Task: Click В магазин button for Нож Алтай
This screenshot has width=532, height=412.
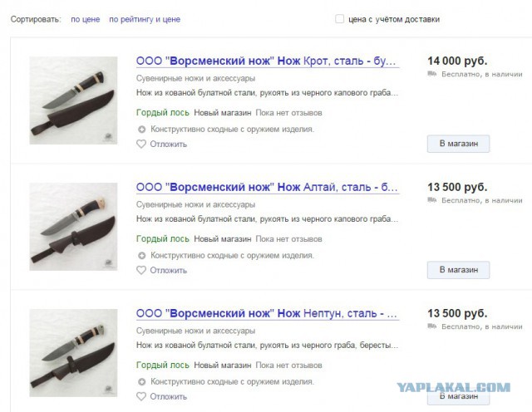Action: tap(458, 270)
